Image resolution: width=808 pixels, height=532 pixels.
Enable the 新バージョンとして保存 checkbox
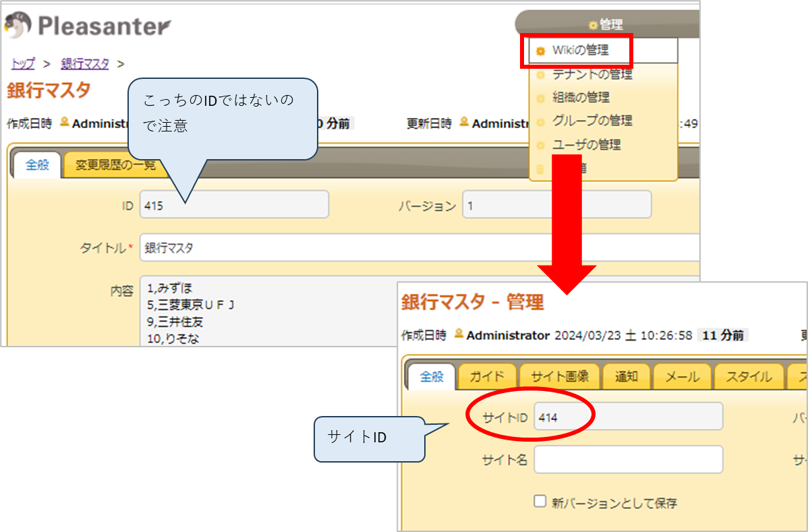click(540, 500)
